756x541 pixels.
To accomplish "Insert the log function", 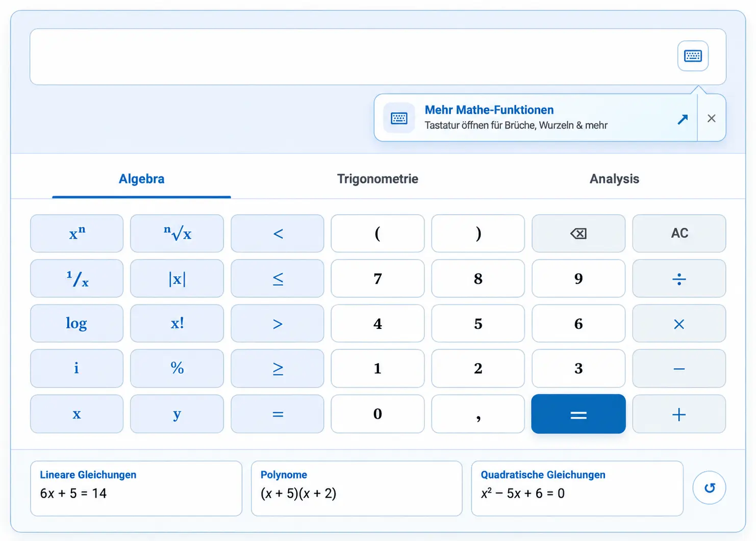I will coord(77,323).
